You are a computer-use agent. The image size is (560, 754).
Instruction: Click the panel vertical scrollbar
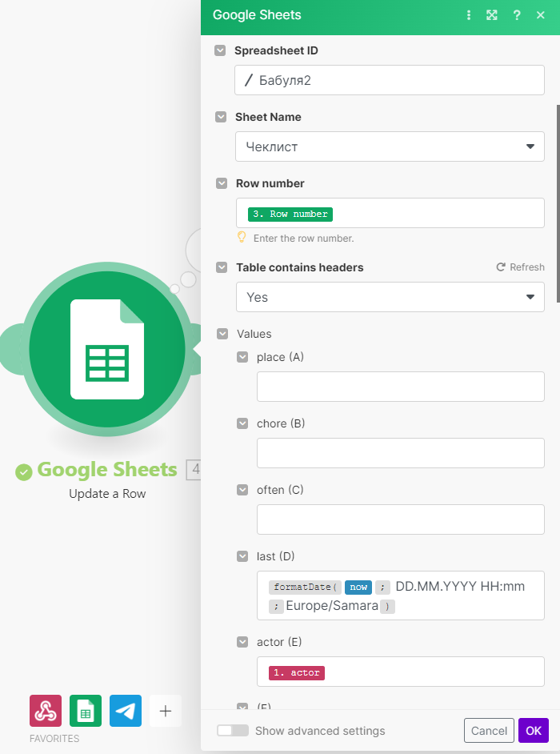(x=558, y=203)
